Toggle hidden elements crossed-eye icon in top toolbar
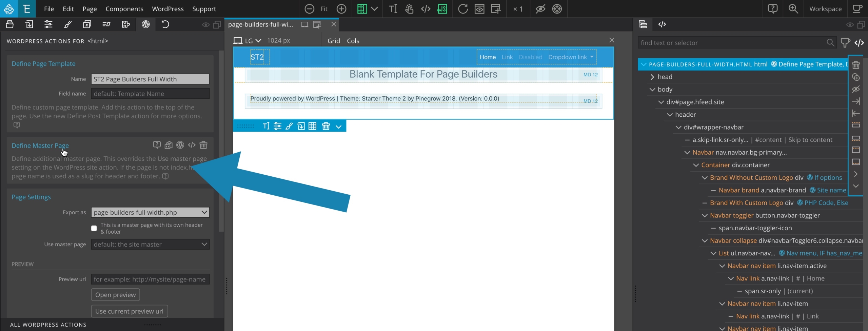This screenshot has width=868, height=331. [x=540, y=9]
